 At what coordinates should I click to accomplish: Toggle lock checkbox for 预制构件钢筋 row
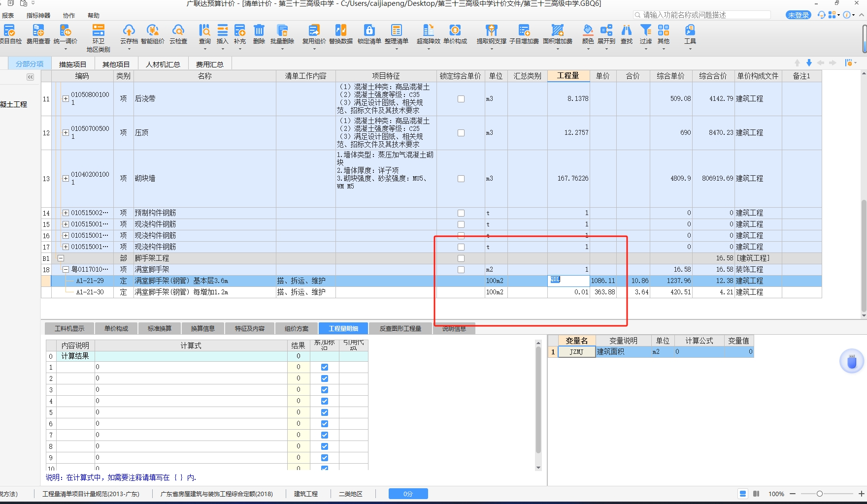point(461,213)
